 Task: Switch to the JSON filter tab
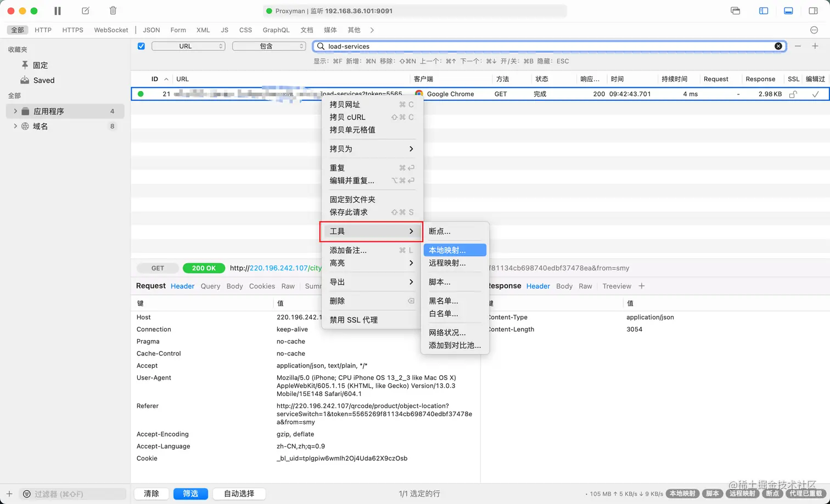pos(152,30)
